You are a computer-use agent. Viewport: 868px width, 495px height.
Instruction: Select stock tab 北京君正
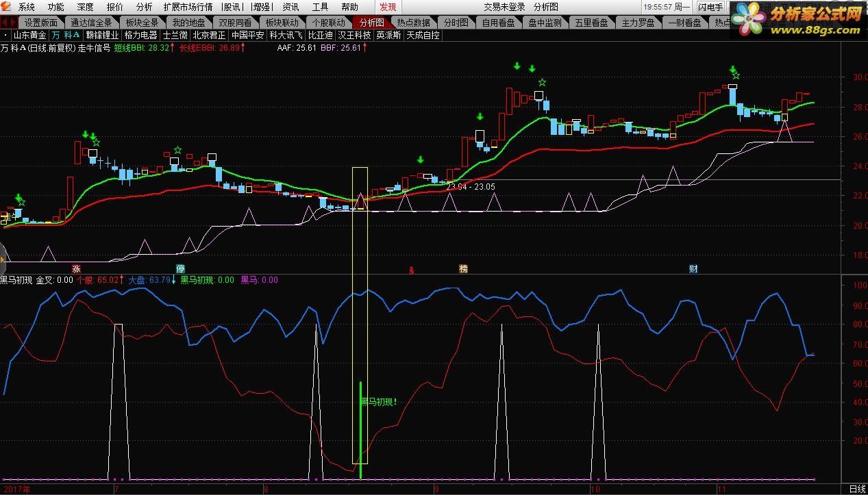click(x=209, y=35)
